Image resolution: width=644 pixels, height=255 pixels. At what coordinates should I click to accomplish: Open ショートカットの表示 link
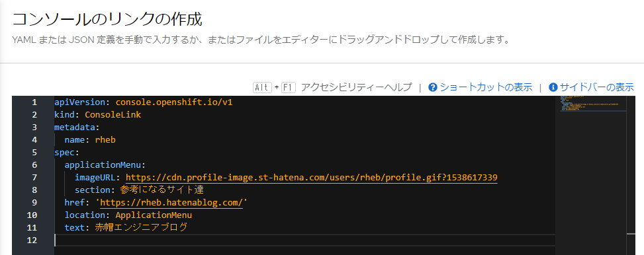485,87
